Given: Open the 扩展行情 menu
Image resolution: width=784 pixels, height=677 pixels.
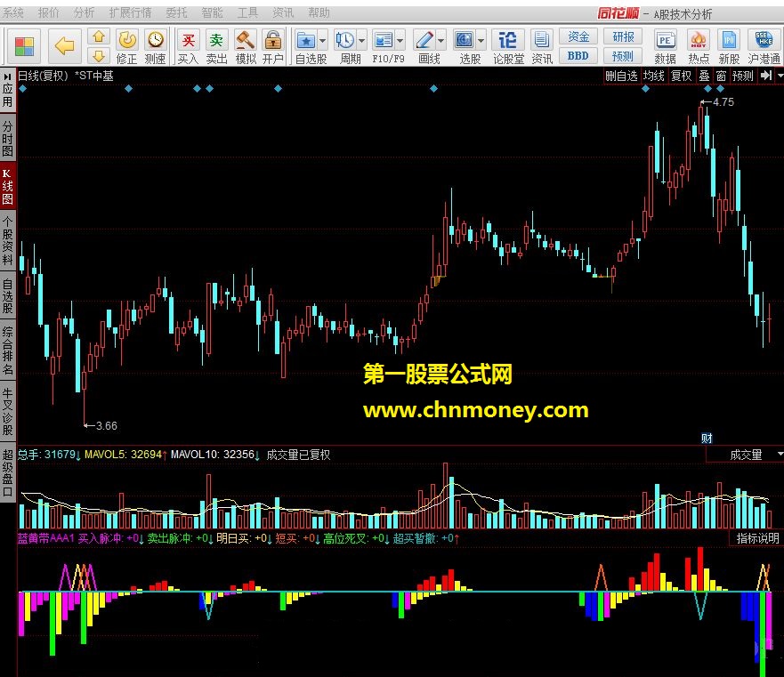Looking at the screenshot, I should (x=130, y=12).
